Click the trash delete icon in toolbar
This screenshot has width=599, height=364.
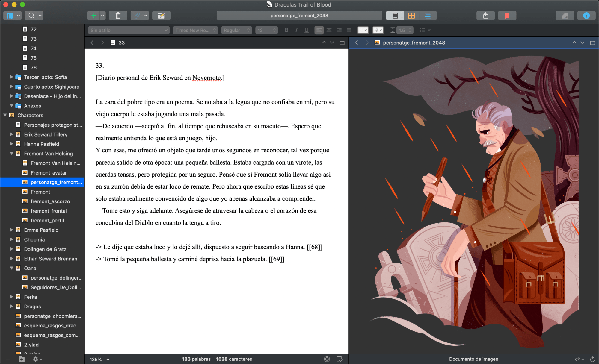pos(118,16)
